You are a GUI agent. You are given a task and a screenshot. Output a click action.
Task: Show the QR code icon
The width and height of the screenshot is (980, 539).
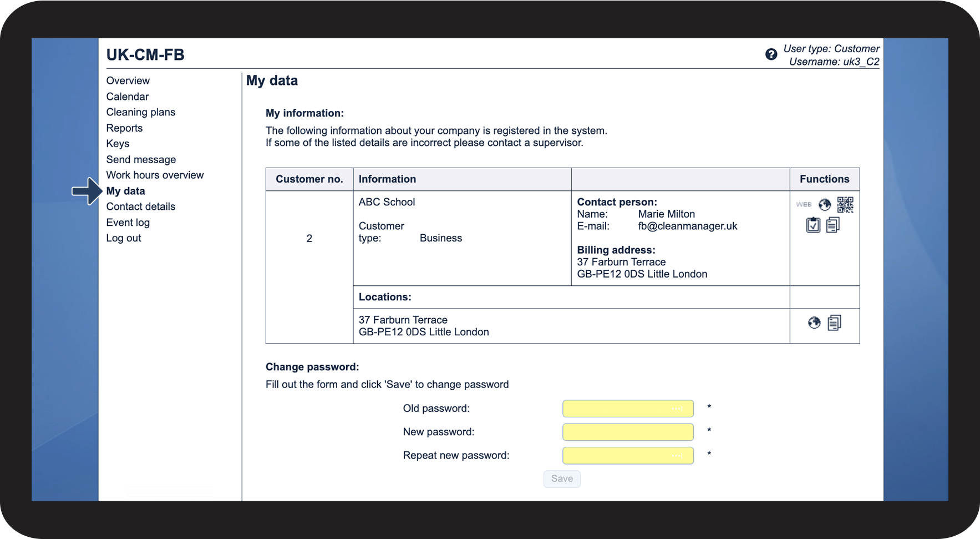(845, 205)
